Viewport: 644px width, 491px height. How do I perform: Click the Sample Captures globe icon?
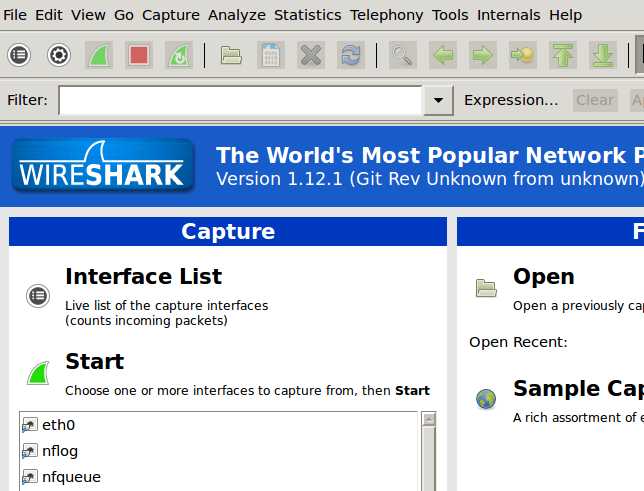point(486,399)
